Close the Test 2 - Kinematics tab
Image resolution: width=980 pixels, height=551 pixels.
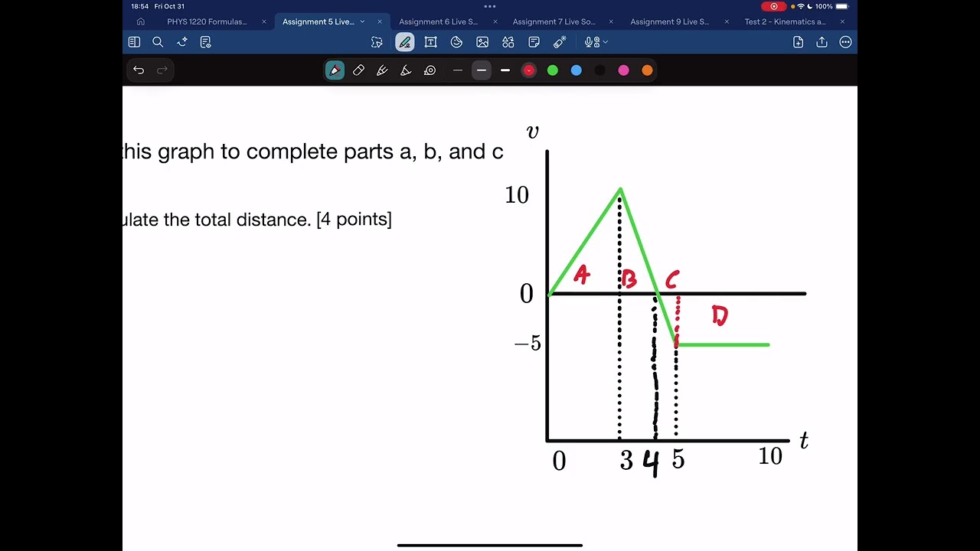(842, 21)
